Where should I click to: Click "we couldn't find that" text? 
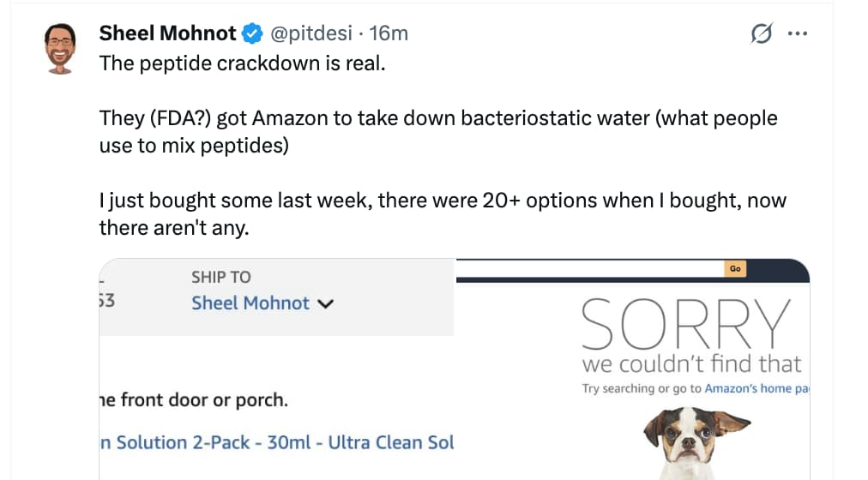pos(691,364)
